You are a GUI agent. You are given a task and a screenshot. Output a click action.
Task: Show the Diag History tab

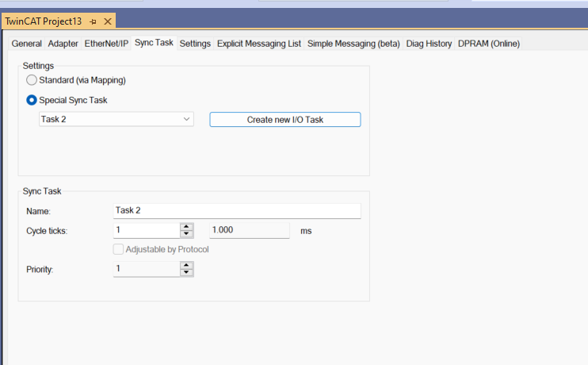429,44
